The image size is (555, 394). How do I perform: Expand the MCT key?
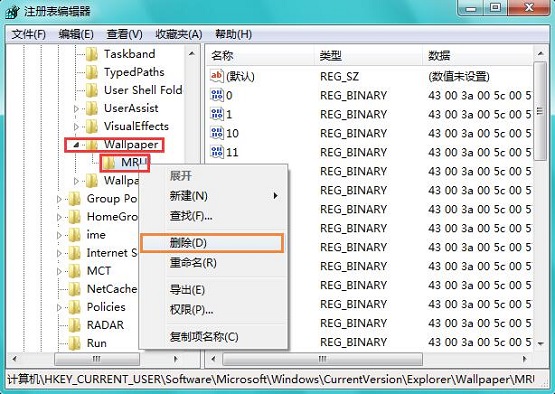59,271
